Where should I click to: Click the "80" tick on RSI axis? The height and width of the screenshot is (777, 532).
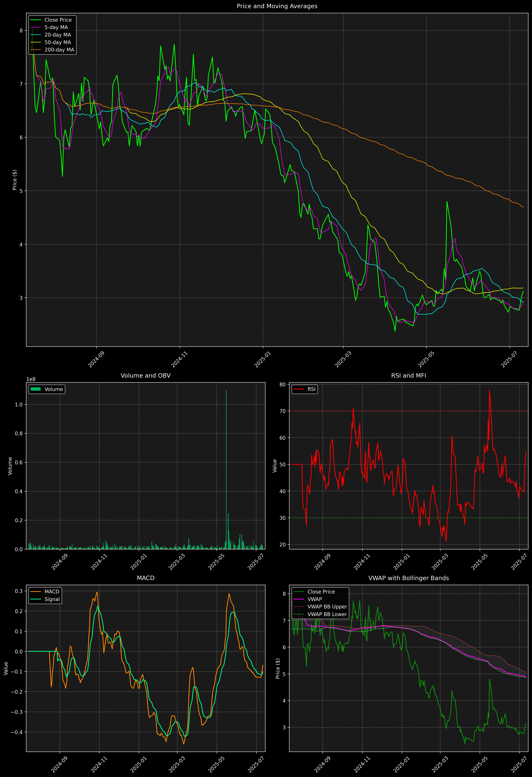(283, 384)
